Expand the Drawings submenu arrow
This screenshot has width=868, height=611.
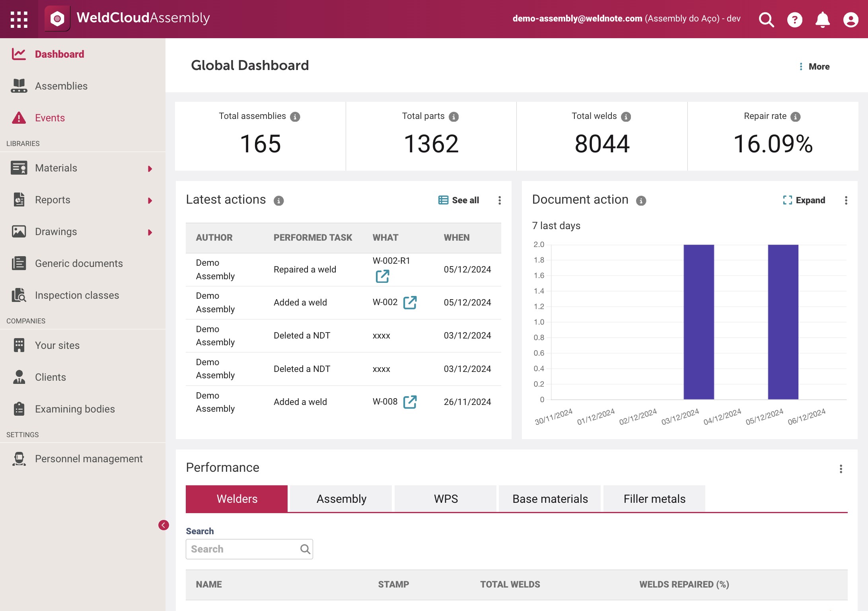click(150, 232)
